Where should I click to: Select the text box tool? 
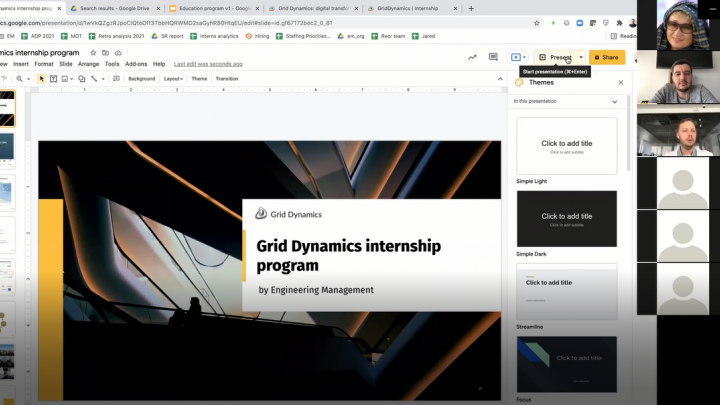click(53, 79)
